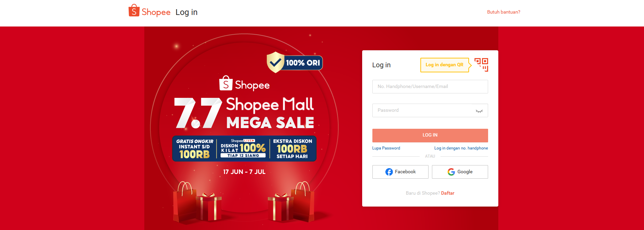644x230 pixels.
Task: Open Lupa Password link
Action: pos(386,148)
